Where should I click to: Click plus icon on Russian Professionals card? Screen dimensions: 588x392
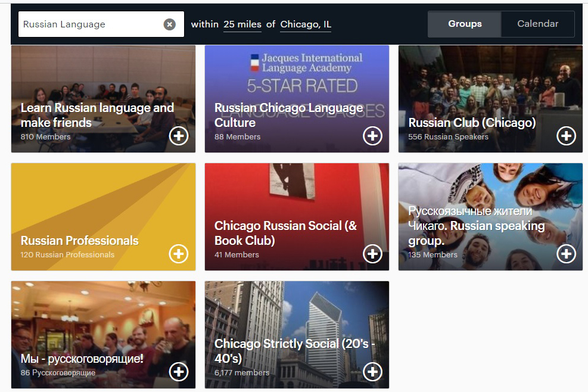[x=179, y=254]
